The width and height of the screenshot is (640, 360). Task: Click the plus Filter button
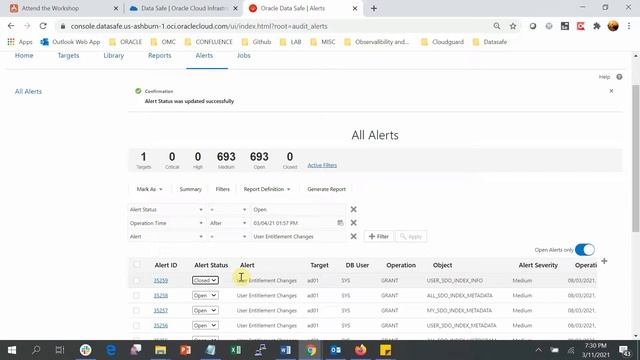379,236
